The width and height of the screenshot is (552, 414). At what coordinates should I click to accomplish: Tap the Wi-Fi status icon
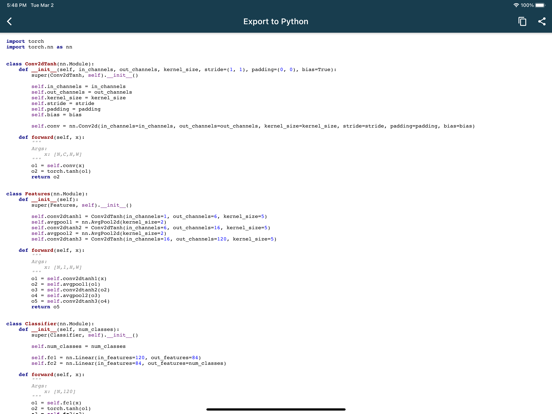[516, 5]
